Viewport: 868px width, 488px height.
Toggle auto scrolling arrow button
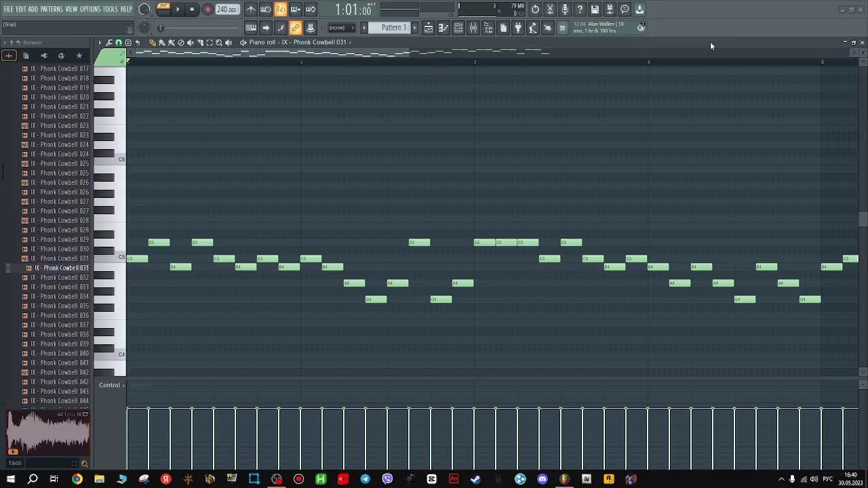click(266, 28)
